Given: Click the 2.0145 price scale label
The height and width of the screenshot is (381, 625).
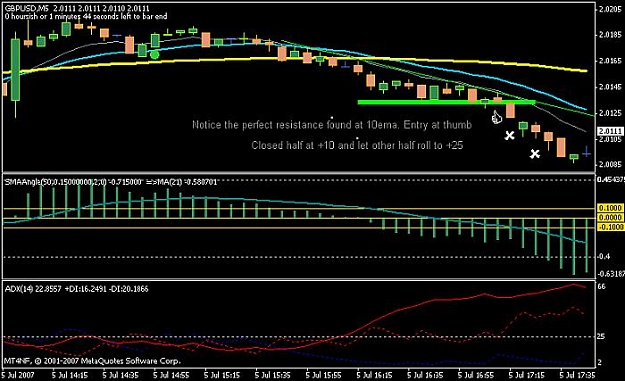Looking at the screenshot, I should pos(610,87).
